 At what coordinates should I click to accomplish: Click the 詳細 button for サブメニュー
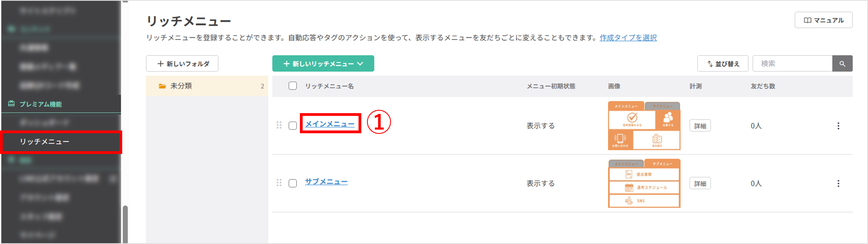click(700, 183)
